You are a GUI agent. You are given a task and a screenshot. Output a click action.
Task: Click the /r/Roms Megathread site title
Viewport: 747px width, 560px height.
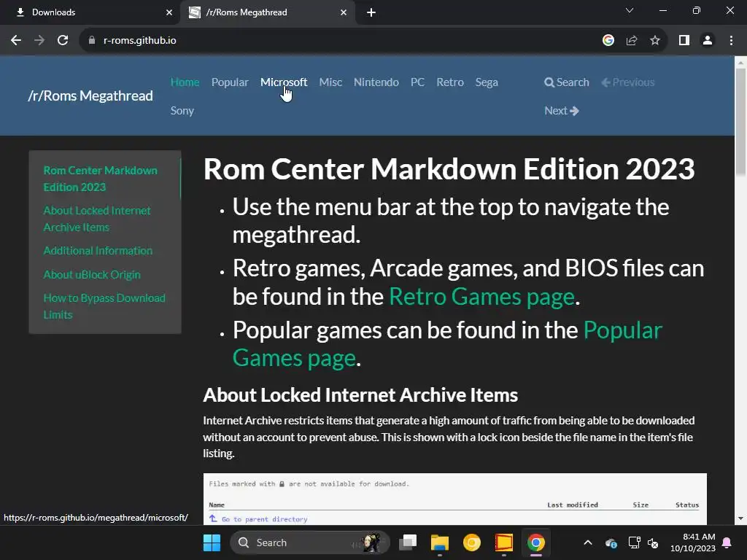(90, 96)
